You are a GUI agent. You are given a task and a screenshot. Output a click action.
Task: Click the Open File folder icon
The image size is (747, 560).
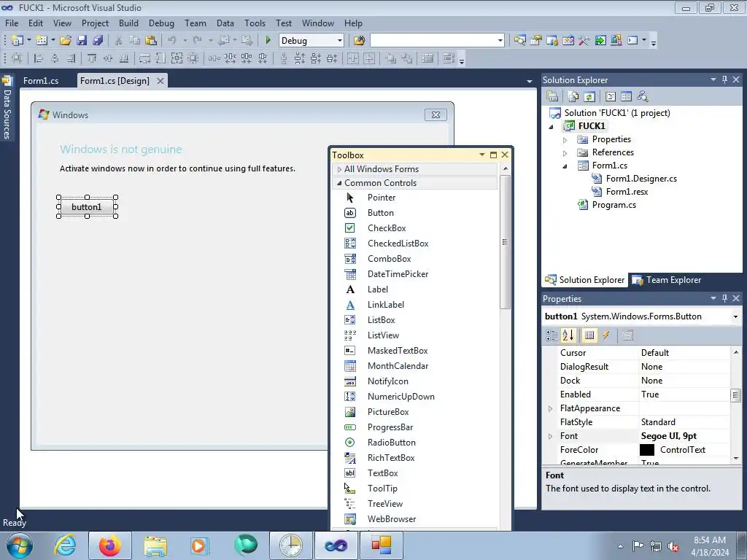click(x=65, y=41)
